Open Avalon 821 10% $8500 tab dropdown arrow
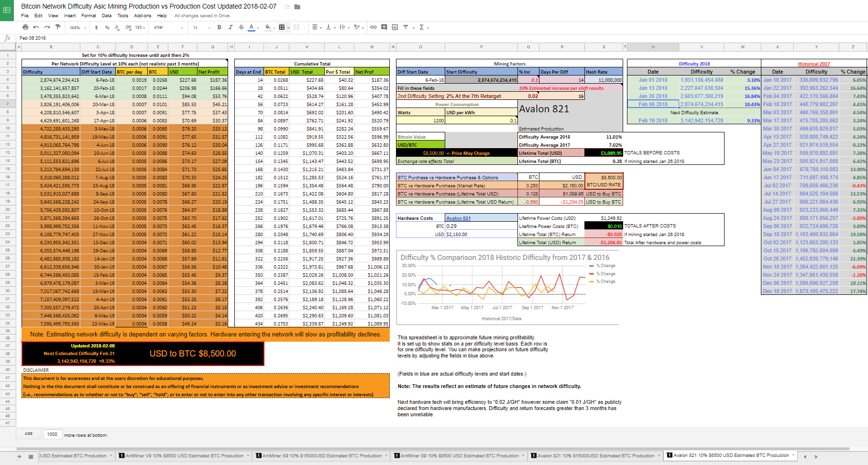868x465 pixels. 794,456
